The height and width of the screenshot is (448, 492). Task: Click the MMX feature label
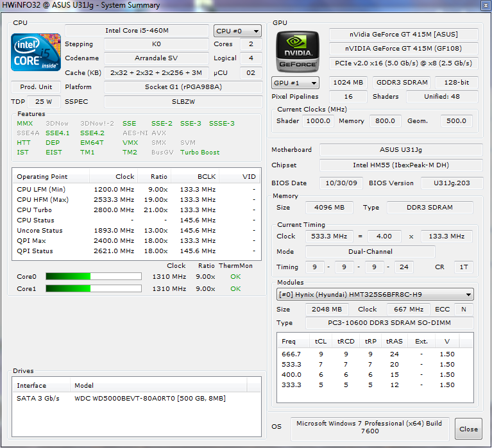25,123
